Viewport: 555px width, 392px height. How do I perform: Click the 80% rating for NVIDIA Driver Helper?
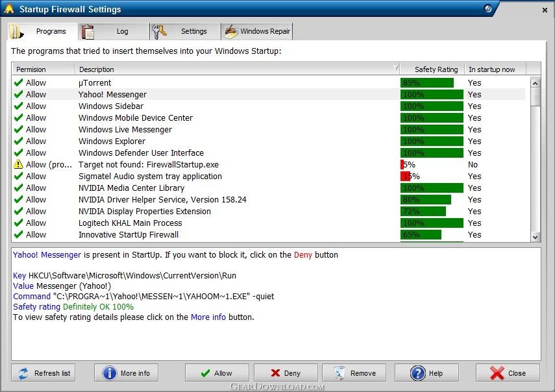coord(425,199)
